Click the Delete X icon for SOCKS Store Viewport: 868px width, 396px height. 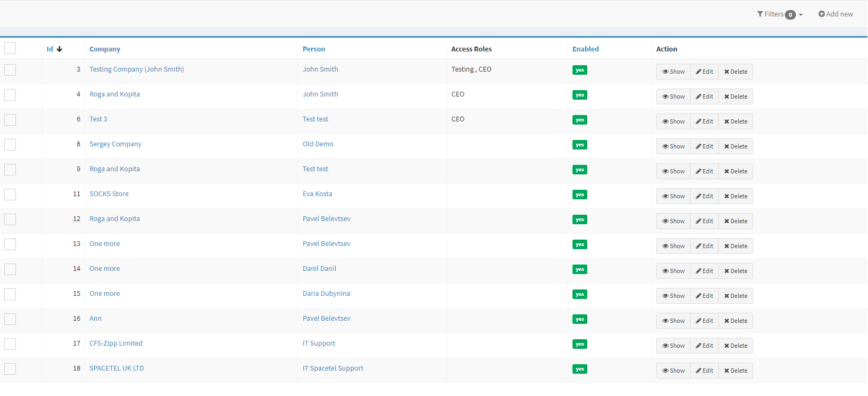pos(727,196)
